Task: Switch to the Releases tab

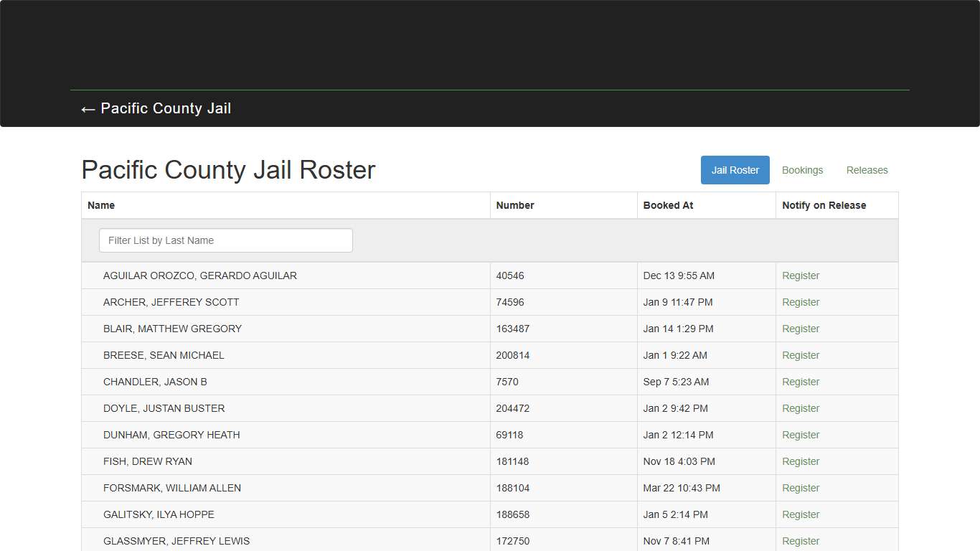Action: pyautogui.click(x=867, y=170)
